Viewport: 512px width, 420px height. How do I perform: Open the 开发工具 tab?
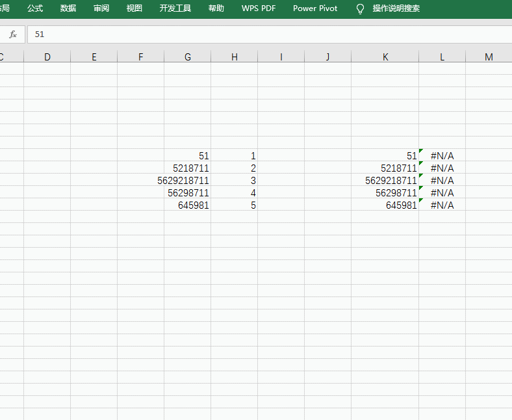[x=175, y=8]
